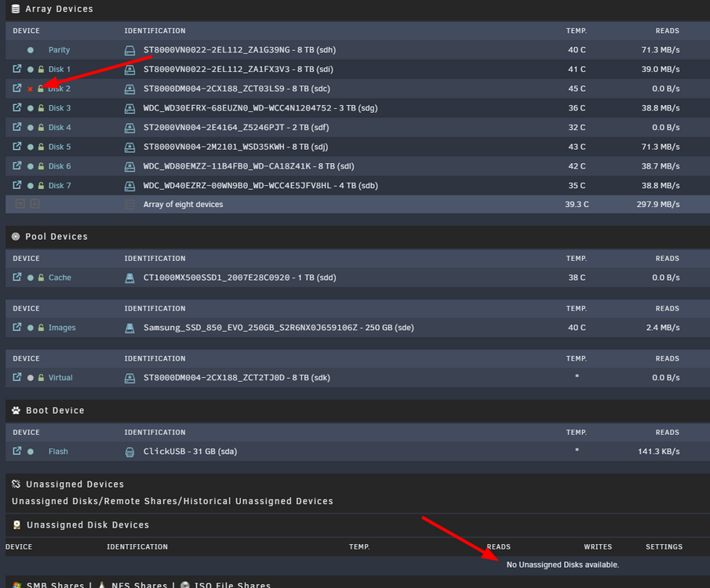Screen dimensions: 710x588
Task: Click the grey status dot for Virtual
Action: pyautogui.click(x=31, y=378)
